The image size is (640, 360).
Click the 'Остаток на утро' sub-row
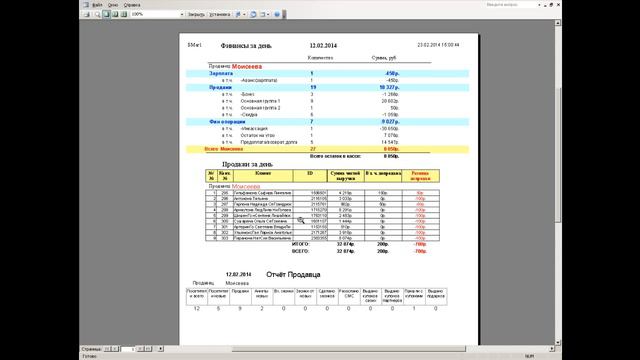(258, 135)
